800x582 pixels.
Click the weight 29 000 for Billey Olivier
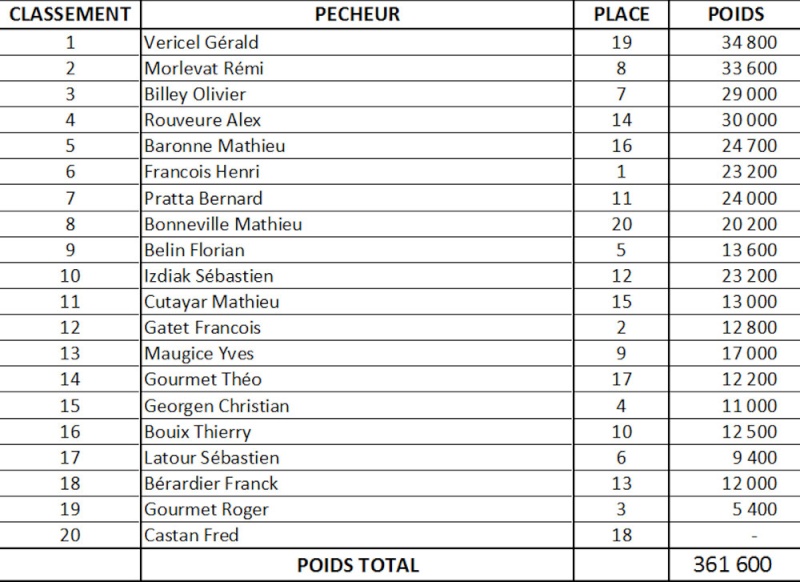(x=749, y=94)
